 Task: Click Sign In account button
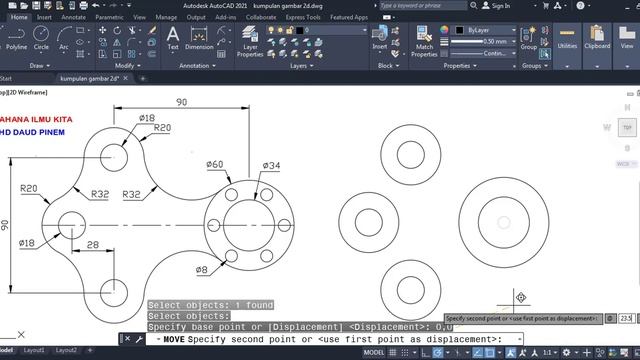point(496,6)
